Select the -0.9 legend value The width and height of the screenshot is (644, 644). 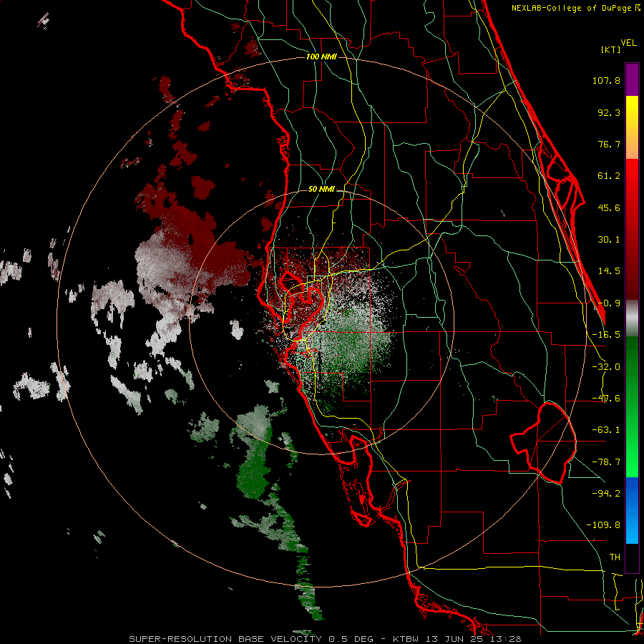click(609, 303)
